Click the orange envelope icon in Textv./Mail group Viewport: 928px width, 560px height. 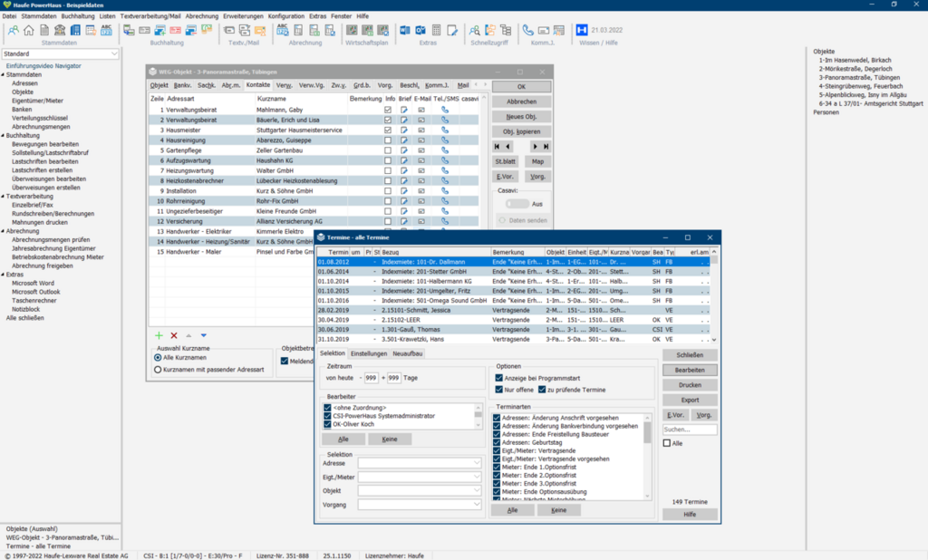coord(260,30)
